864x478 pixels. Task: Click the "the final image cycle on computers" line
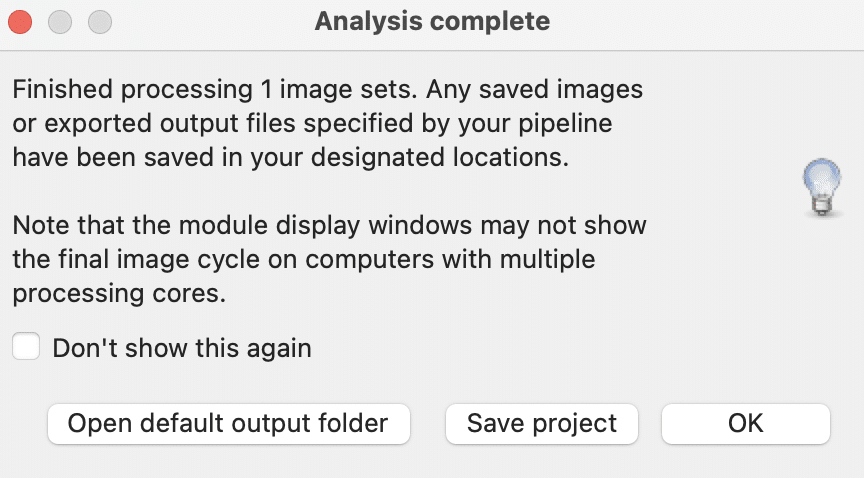click(x=304, y=259)
